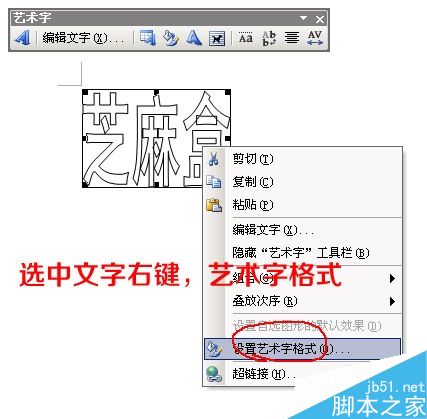Click the Text Wrapping icon
This screenshot has width=427, height=419.
point(217,38)
